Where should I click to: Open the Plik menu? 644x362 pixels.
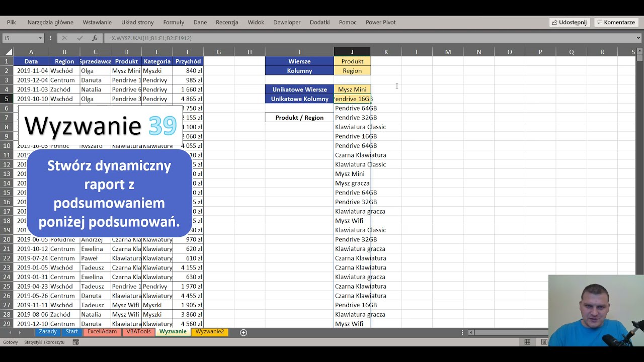12,22
